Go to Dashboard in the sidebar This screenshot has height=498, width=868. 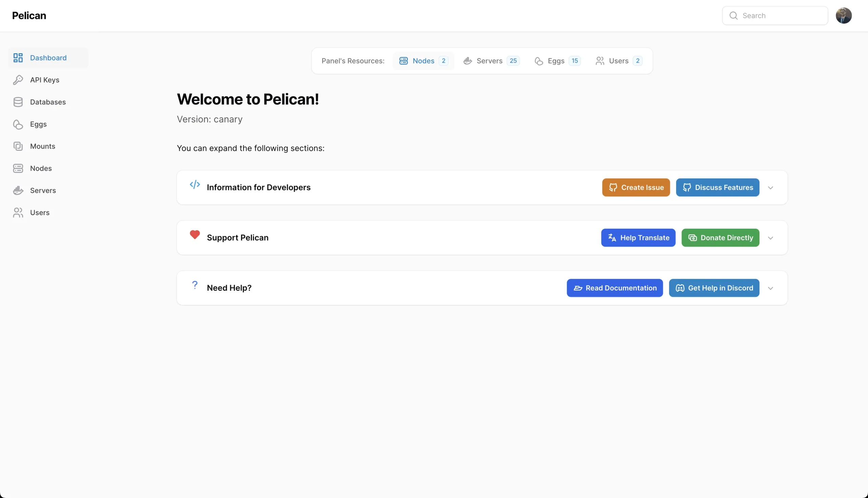pyautogui.click(x=48, y=58)
